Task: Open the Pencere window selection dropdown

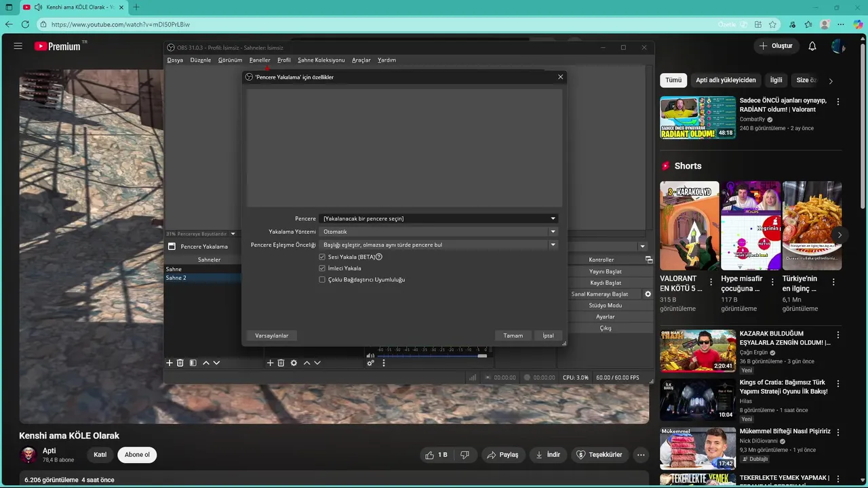Action: (439, 218)
